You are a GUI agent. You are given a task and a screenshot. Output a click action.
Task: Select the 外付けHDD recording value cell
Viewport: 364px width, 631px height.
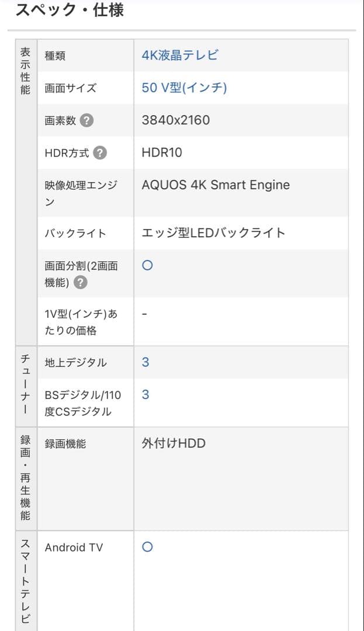[172, 442]
